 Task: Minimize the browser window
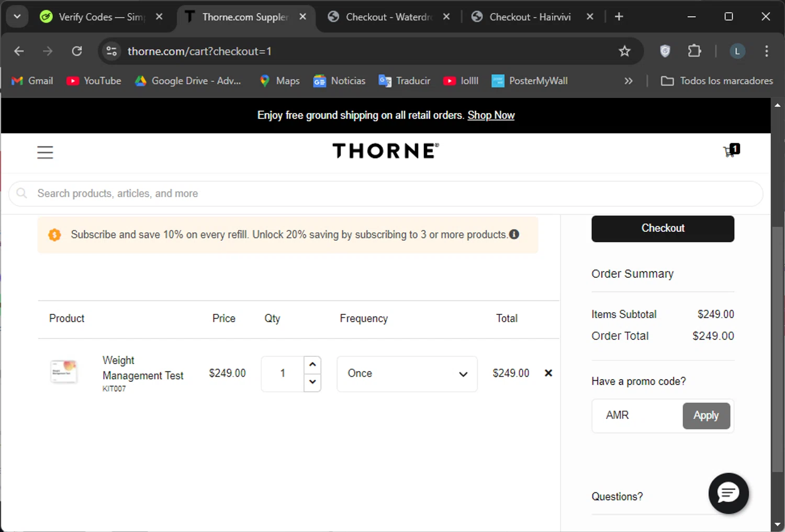click(691, 17)
